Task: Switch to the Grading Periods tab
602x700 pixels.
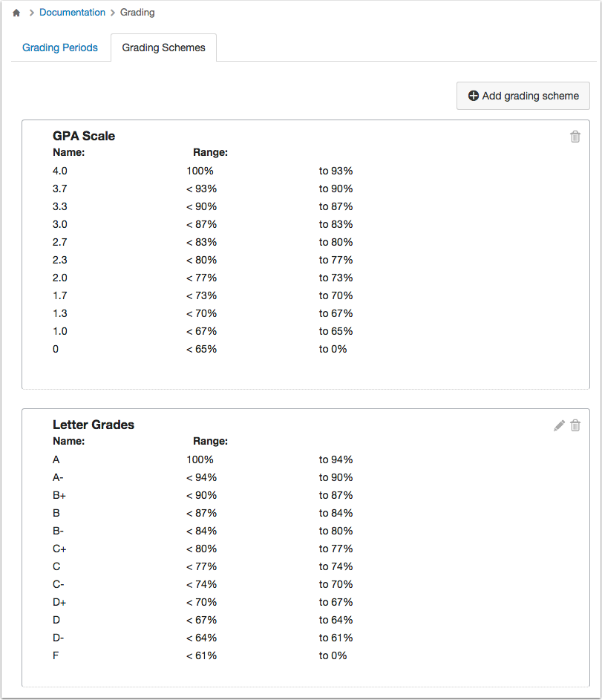Action: 60,48
